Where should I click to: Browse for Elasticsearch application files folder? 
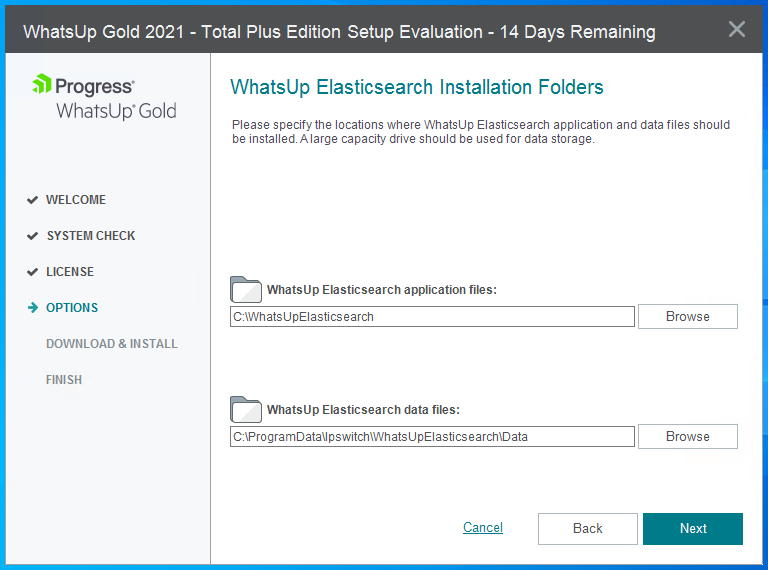click(688, 316)
